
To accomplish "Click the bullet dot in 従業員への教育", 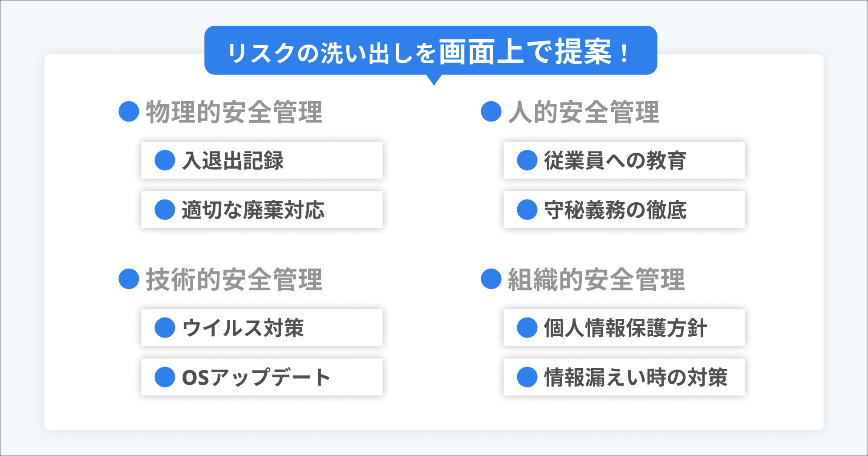I will tap(527, 160).
